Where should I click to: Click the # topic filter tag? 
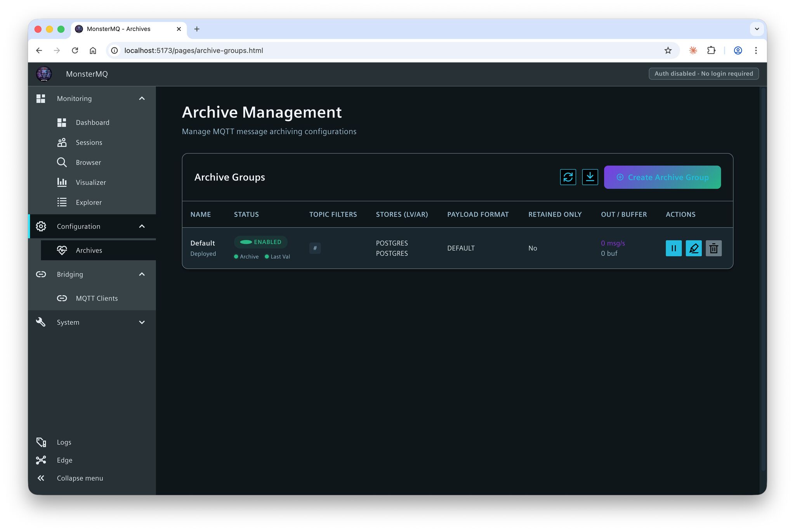click(x=315, y=248)
